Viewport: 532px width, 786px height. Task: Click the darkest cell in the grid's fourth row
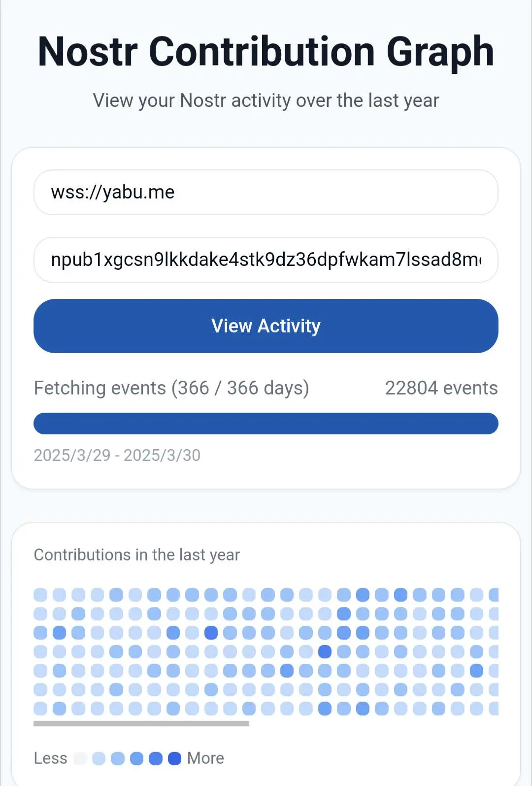325,652
